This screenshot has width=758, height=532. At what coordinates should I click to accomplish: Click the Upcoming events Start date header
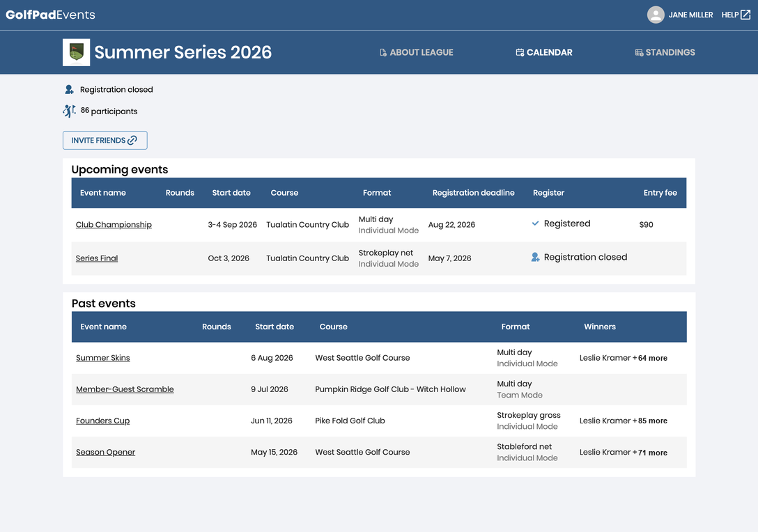(231, 193)
